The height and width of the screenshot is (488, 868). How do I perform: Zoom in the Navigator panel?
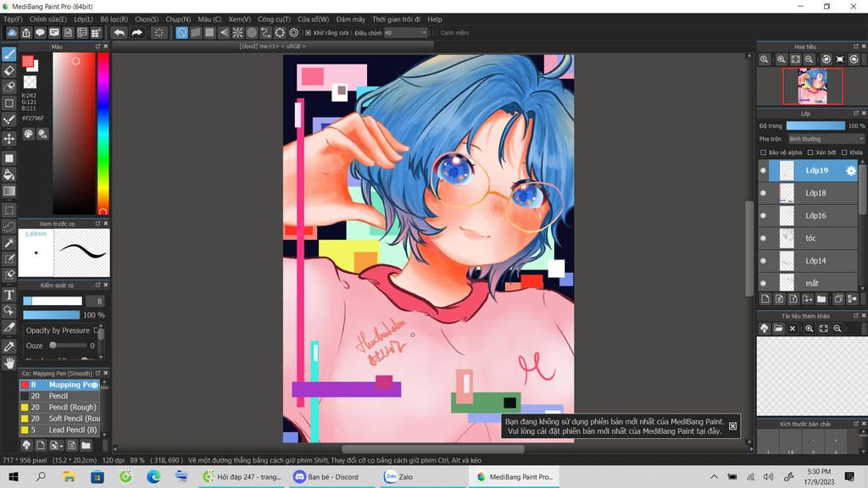point(781,59)
